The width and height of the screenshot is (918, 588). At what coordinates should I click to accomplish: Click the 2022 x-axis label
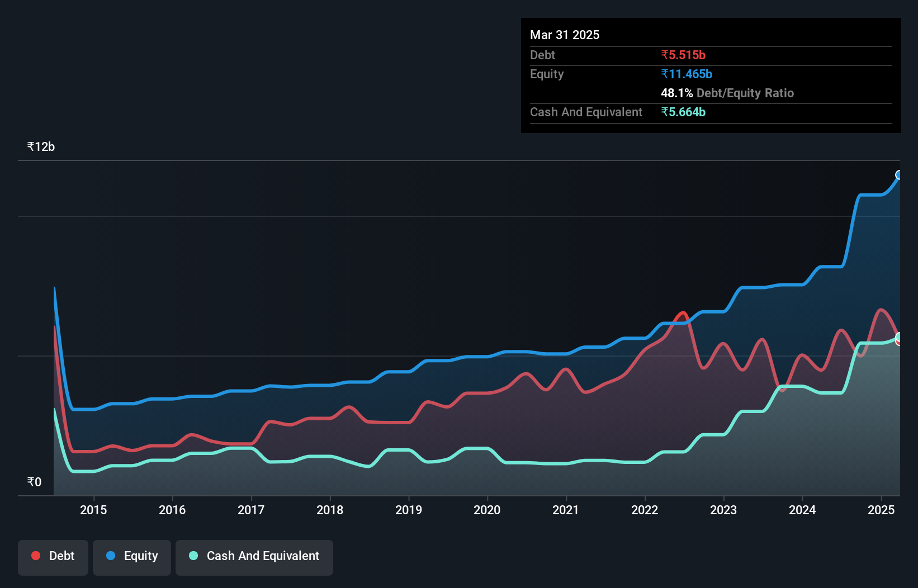(x=645, y=510)
